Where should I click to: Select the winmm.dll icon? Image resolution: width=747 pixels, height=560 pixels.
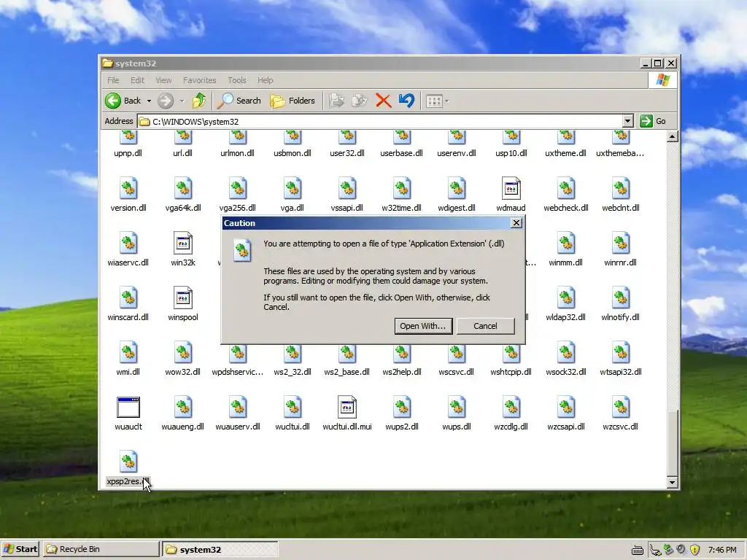pos(565,244)
